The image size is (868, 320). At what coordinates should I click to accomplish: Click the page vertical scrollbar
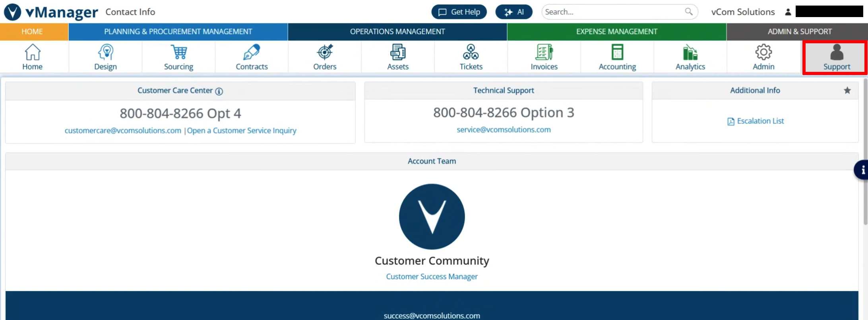point(866,152)
